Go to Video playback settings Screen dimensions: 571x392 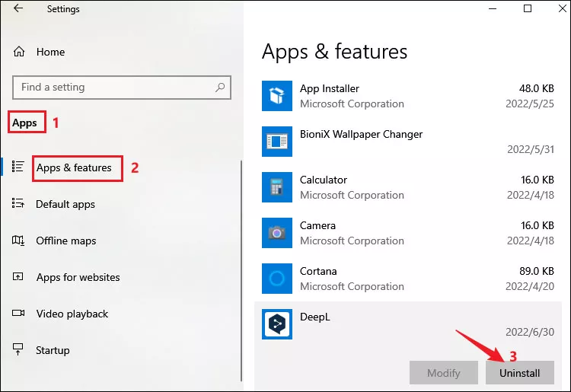pyautogui.click(x=72, y=314)
